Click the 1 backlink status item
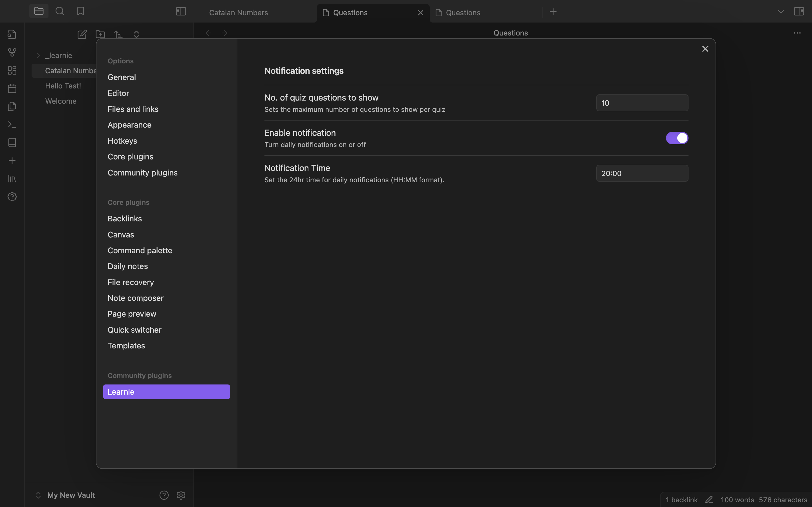The height and width of the screenshot is (507, 812). [681, 500]
